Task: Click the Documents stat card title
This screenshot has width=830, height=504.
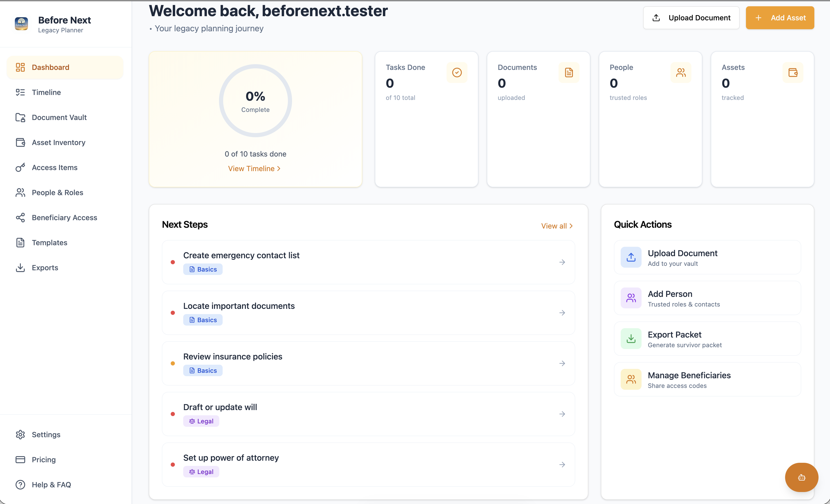Action: coord(517,67)
